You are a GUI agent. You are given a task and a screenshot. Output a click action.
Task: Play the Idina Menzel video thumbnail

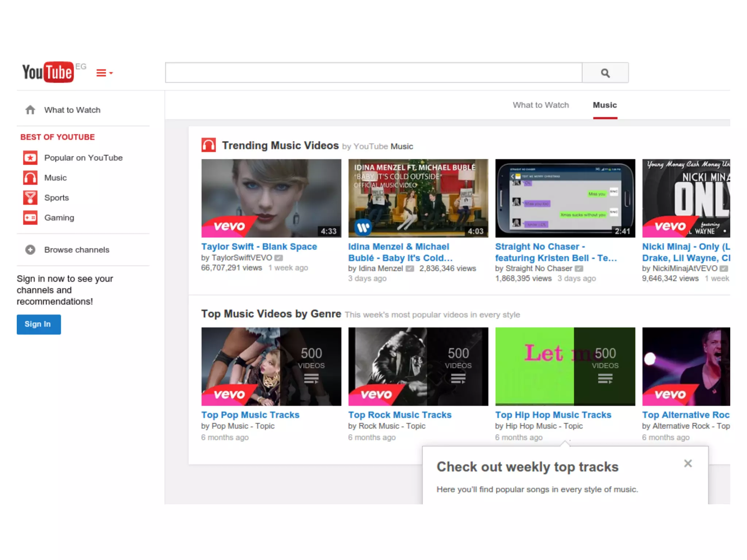click(x=418, y=198)
